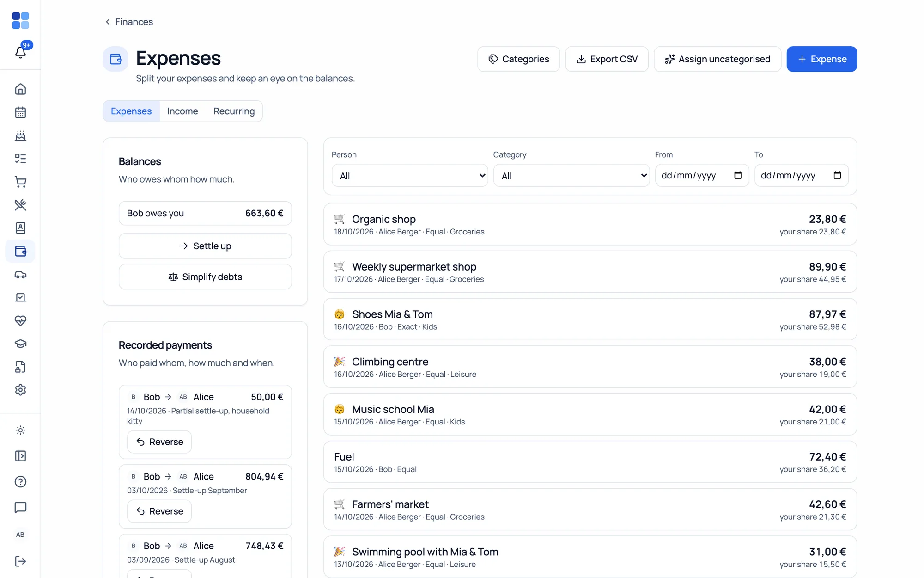Open the car vehicle sidebar icon
Viewport: 924px width, 578px height.
(20, 274)
